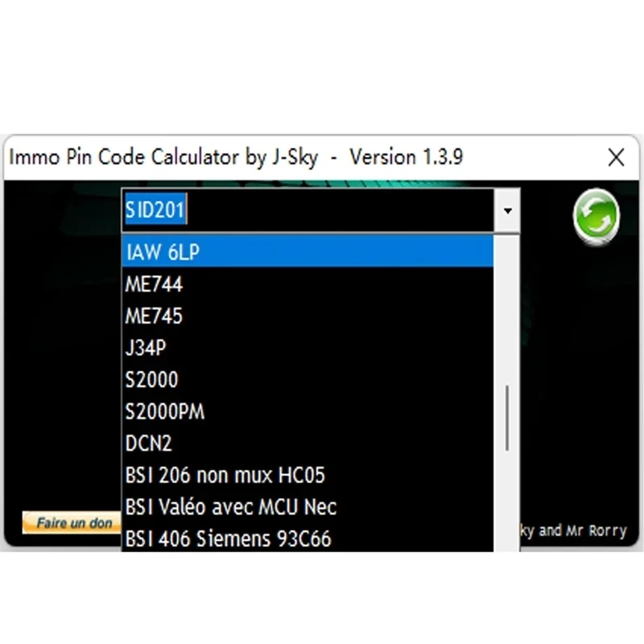Select BSI 406 Siemens 93C66
Screen dimensions: 644x644
click(x=308, y=538)
